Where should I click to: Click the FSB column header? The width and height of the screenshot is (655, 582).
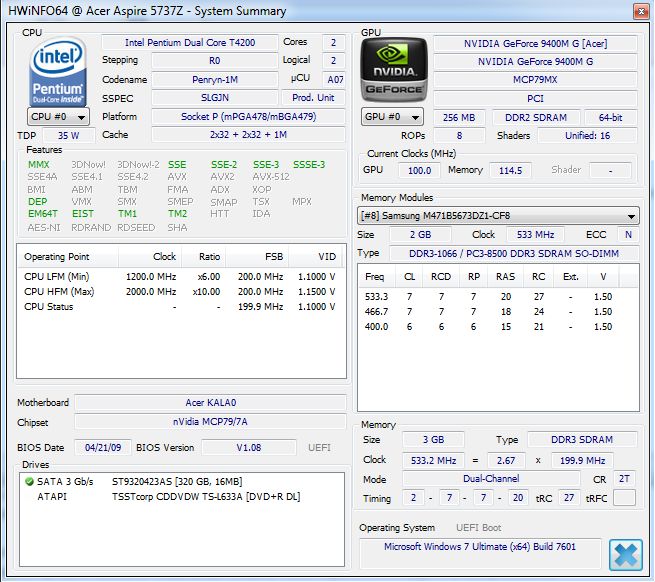click(257, 257)
